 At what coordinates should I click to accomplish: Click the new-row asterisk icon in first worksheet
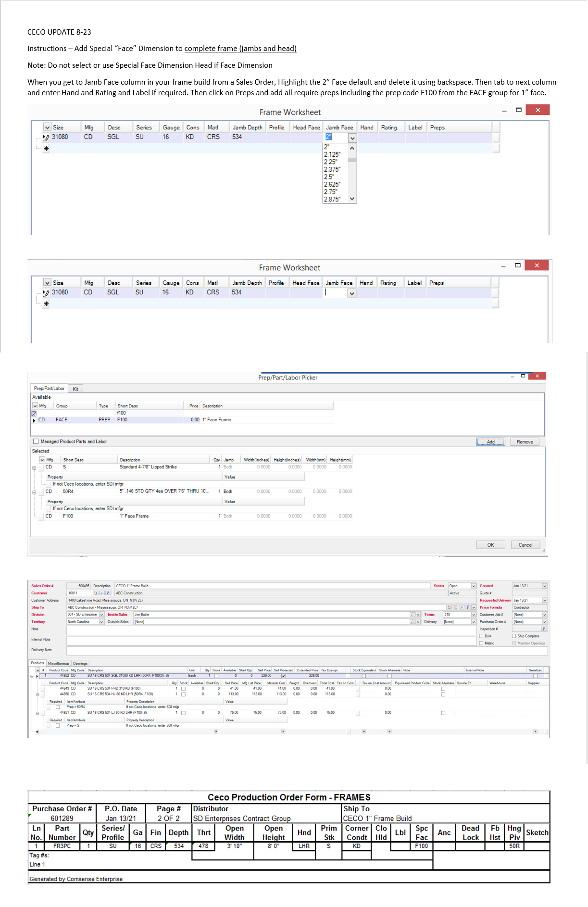pyautogui.click(x=46, y=149)
